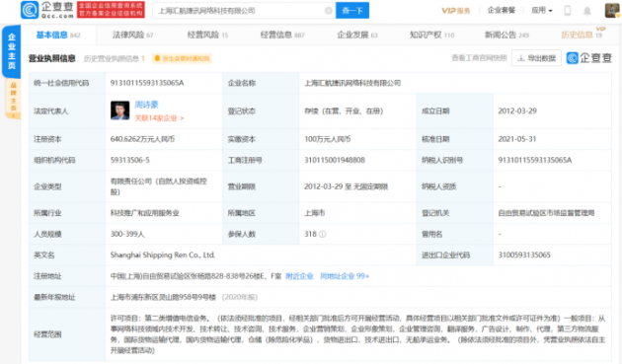Viewport: 622px width, 364px height.
Task: Select industry 科技推广和应用服务业
Action: point(144,213)
